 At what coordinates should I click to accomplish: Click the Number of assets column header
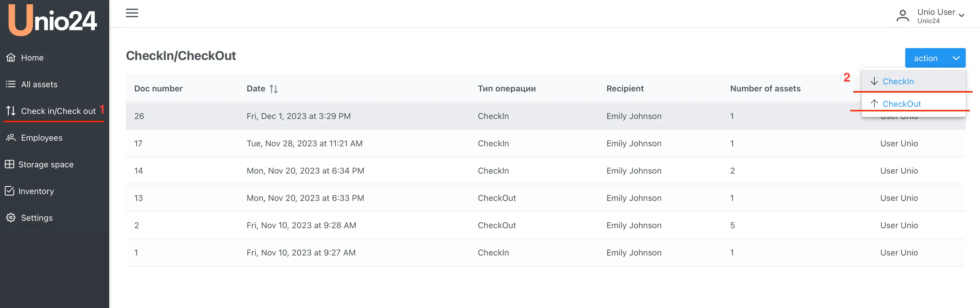tap(765, 89)
